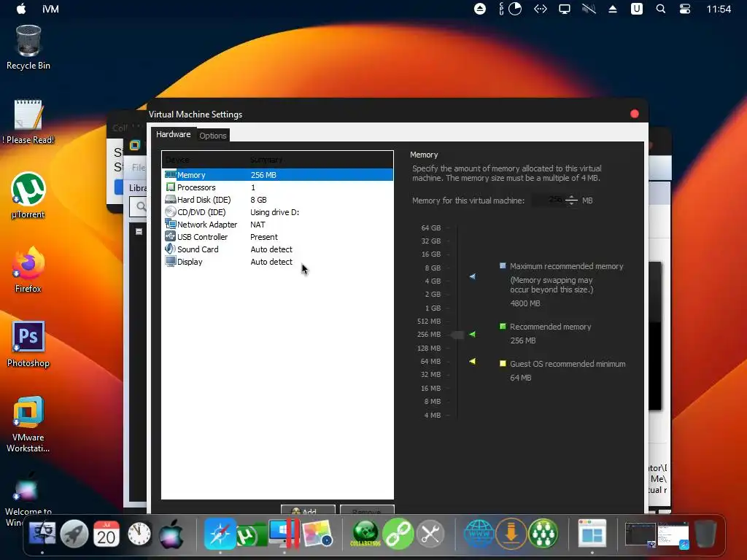Click the memory slider thumb at 256 MB
Image resolution: width=747 pixels, height=560 pixels.
[457, 335]
